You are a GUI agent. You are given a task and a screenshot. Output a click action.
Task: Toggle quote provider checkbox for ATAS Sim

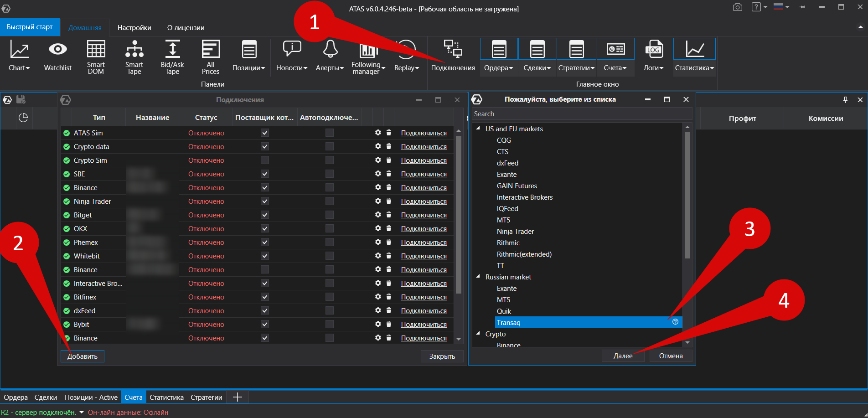click(265, 133)
